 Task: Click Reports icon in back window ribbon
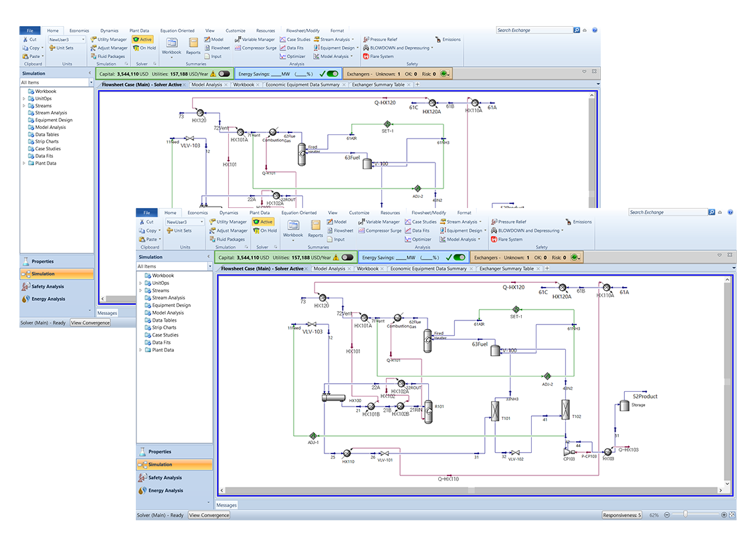pyautogui.click(x=193, y=46)
